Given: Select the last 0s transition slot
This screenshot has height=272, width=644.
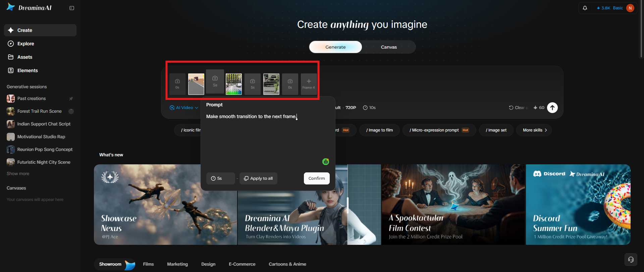Looking at the screenshot, I should coord(290,84).
